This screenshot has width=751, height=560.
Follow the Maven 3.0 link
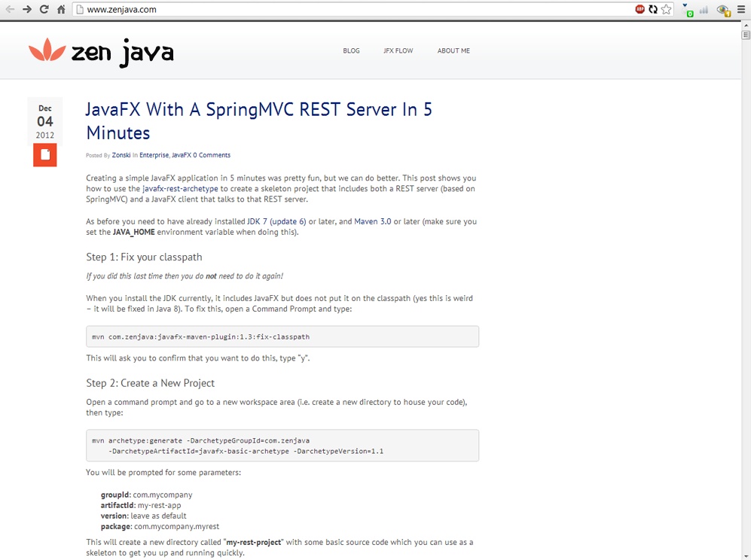373,221
